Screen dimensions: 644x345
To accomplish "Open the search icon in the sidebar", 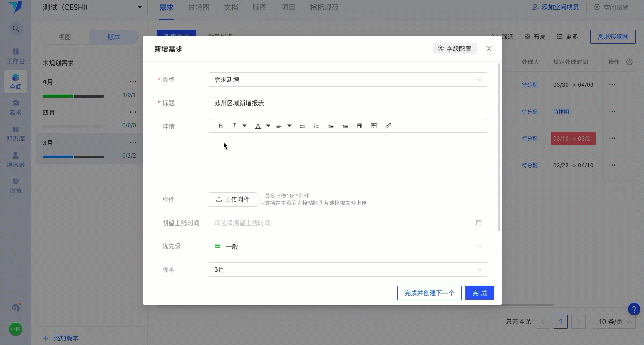I will (16, 28).
